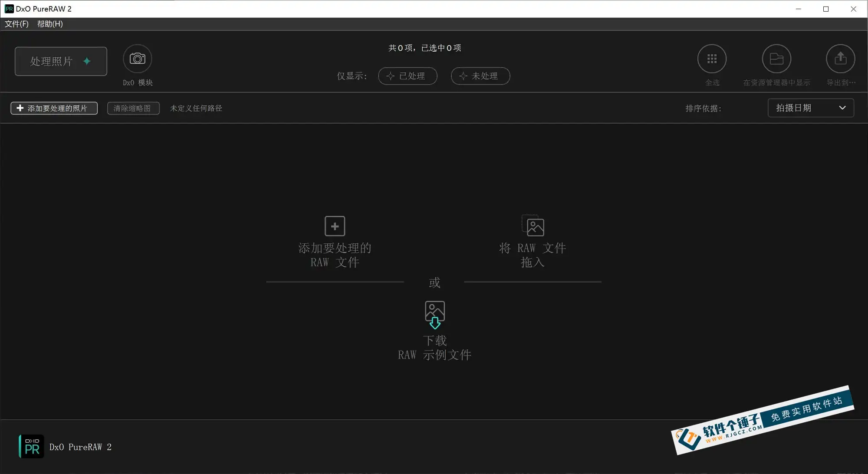Maximize the DxO PureRAW 2 window
The image size is (868, 474).
826,9
